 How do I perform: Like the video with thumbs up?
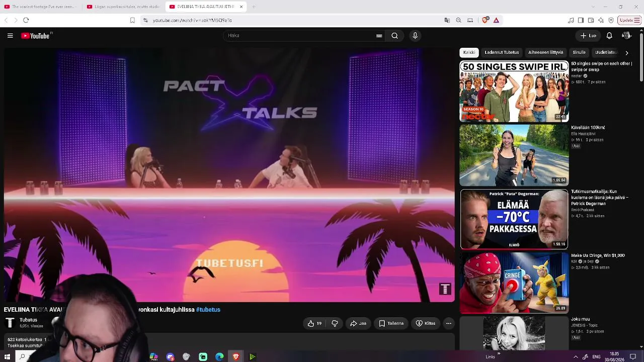(x=315, y=323)
